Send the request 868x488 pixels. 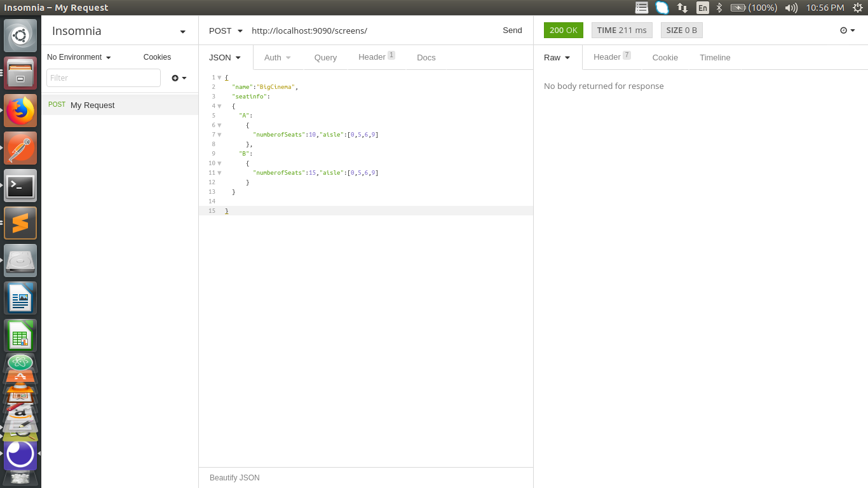(512, 30)
